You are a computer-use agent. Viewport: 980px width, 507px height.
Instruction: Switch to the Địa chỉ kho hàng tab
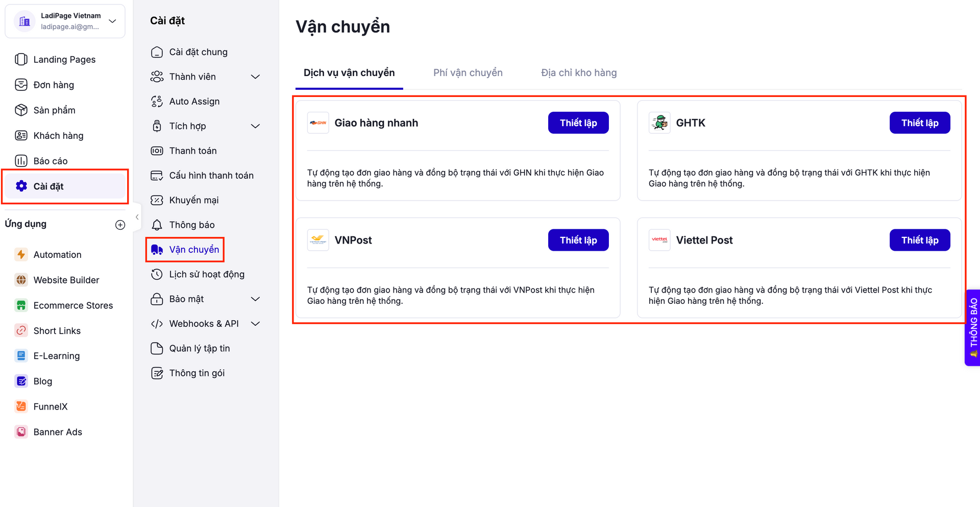tap(579, 73)
